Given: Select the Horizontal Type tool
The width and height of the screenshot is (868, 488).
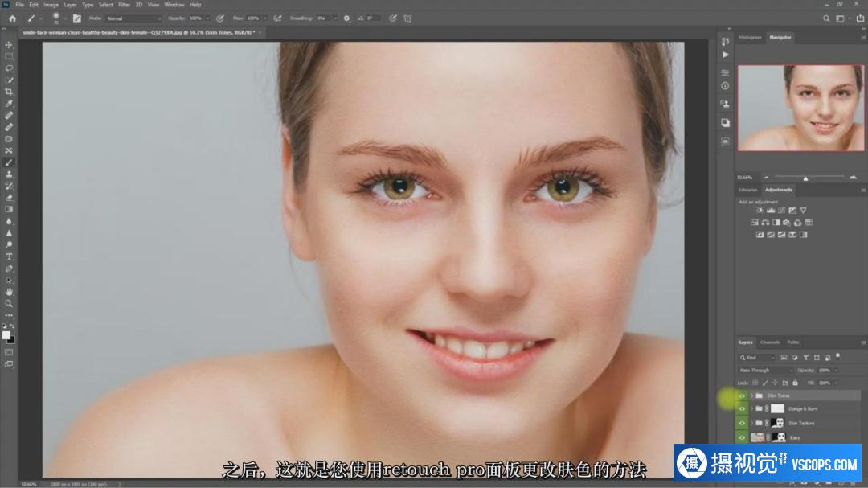Looking at the screenshot, I should pos(9,256).
